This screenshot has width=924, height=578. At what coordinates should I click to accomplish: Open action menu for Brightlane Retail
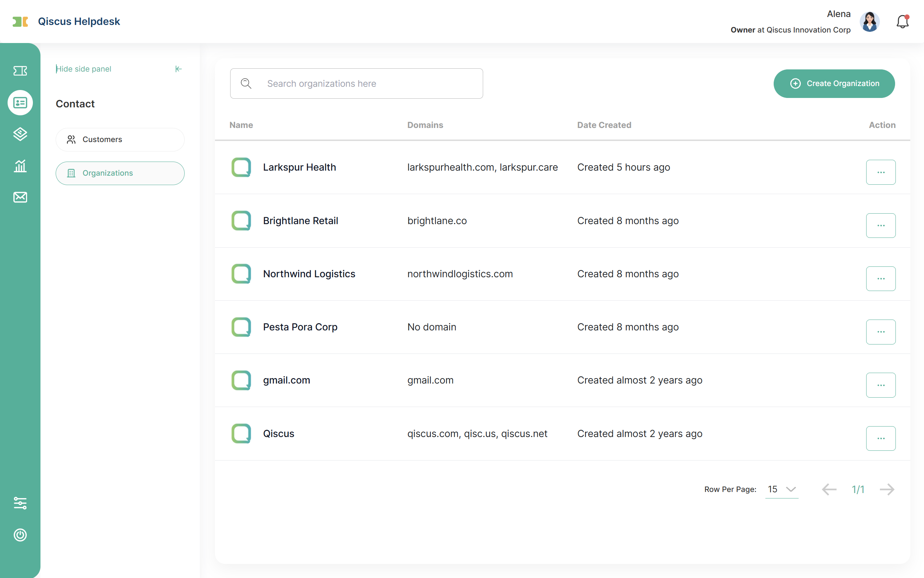point(881,226)
